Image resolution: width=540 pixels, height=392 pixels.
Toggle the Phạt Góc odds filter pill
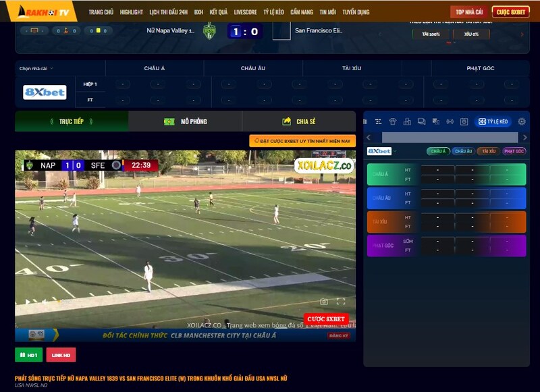pyautogui.click(x=514, y=151)
